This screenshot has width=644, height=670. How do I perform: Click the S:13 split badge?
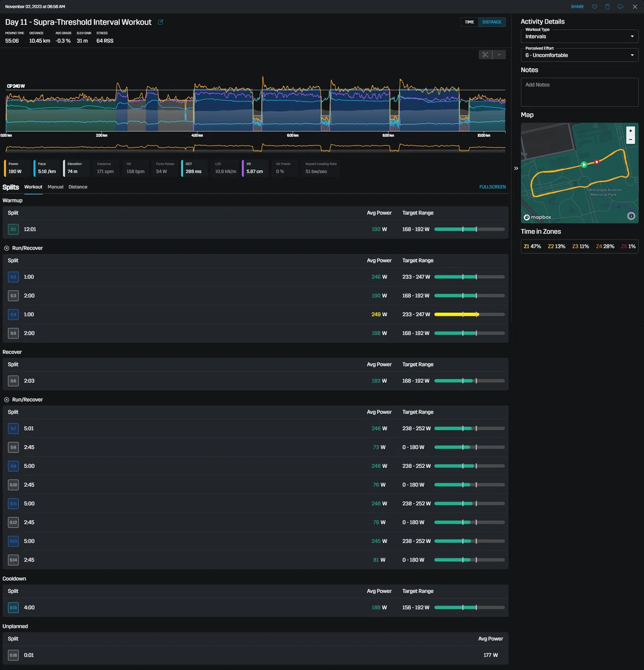[13, 541]
